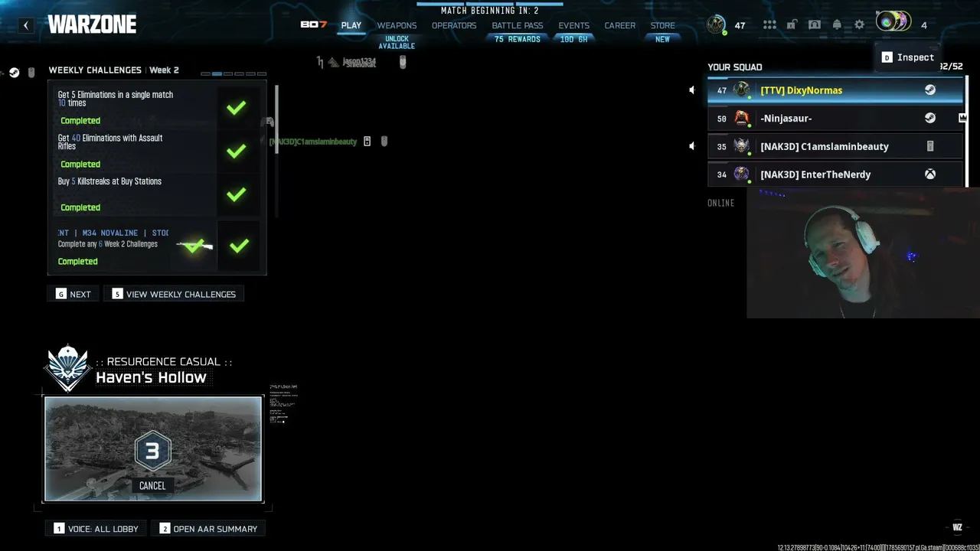This screenshot has width=980, height=551.
Task: Click your player emblem in the top bar
Action: 716,24
